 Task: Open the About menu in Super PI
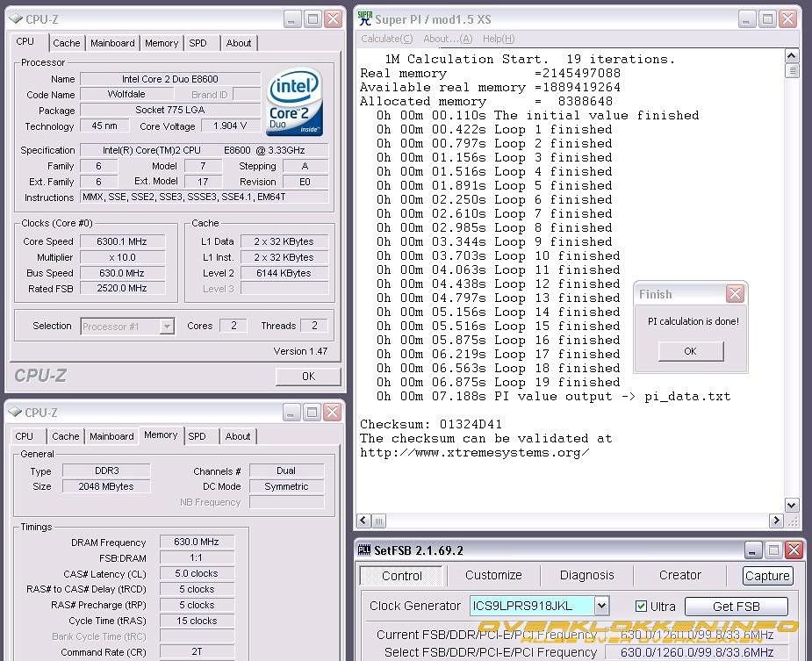(x=448, y=39)
